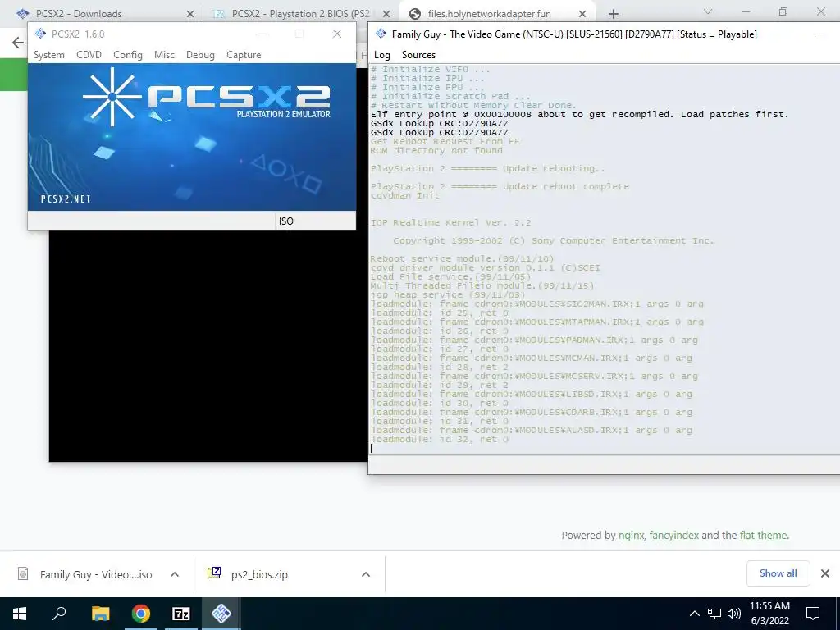Close the files.holynetworkadapter.fun tab

click(x=583, y=14)
